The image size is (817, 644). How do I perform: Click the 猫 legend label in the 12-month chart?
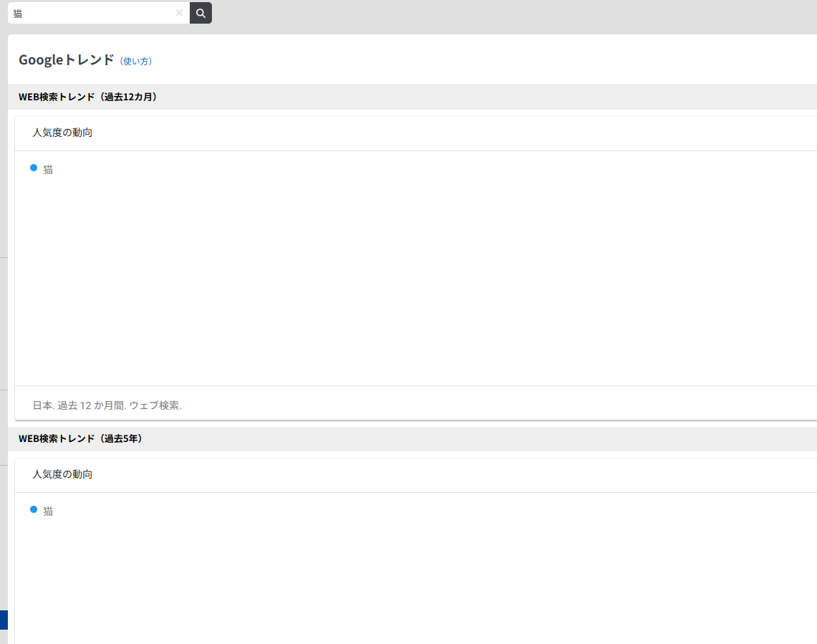point(48,170)
